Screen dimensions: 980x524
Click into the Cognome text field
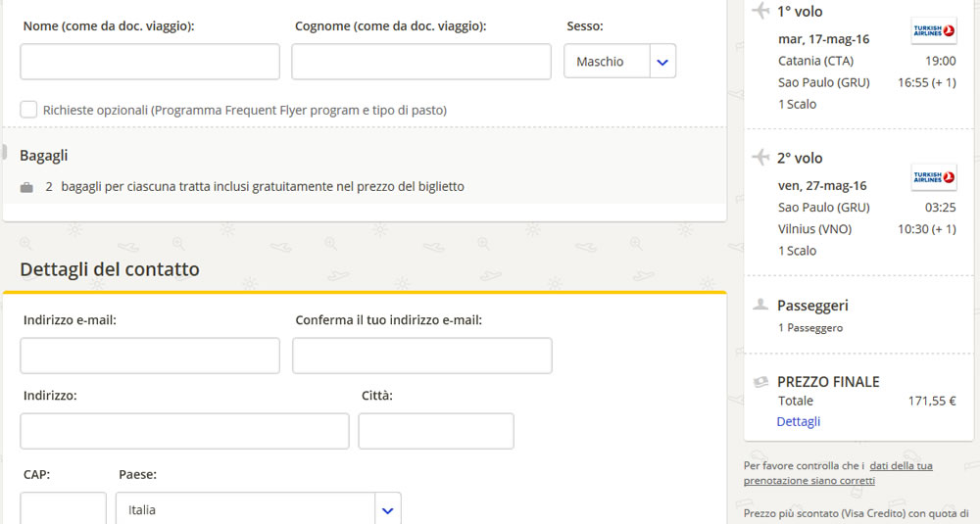pyautogui.click(x=420, y=62)
